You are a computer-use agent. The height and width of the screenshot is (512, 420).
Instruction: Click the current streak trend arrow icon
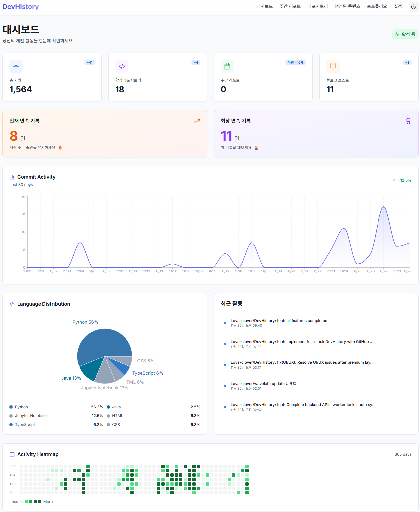(197, 121)
